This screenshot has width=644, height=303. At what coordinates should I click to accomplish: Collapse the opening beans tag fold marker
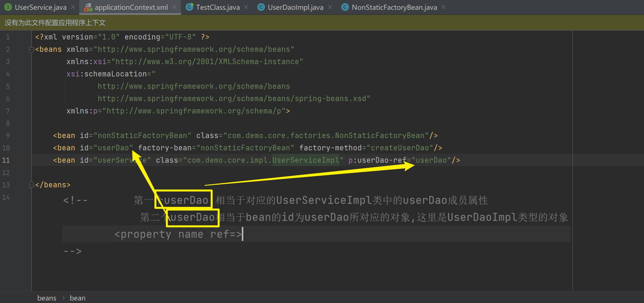pos(31,50)
